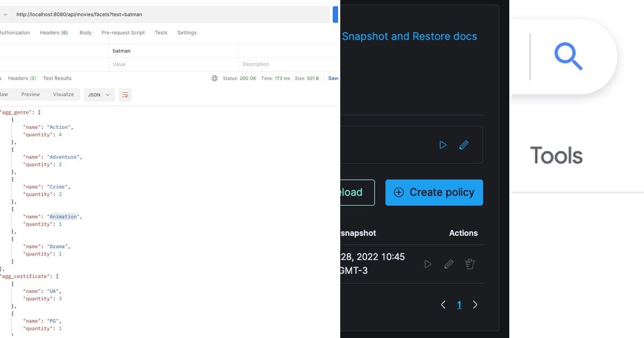This screenshot has height=338, width=644.
Task: Click the blue search magnifier icon
Action: tap(569, 56)
